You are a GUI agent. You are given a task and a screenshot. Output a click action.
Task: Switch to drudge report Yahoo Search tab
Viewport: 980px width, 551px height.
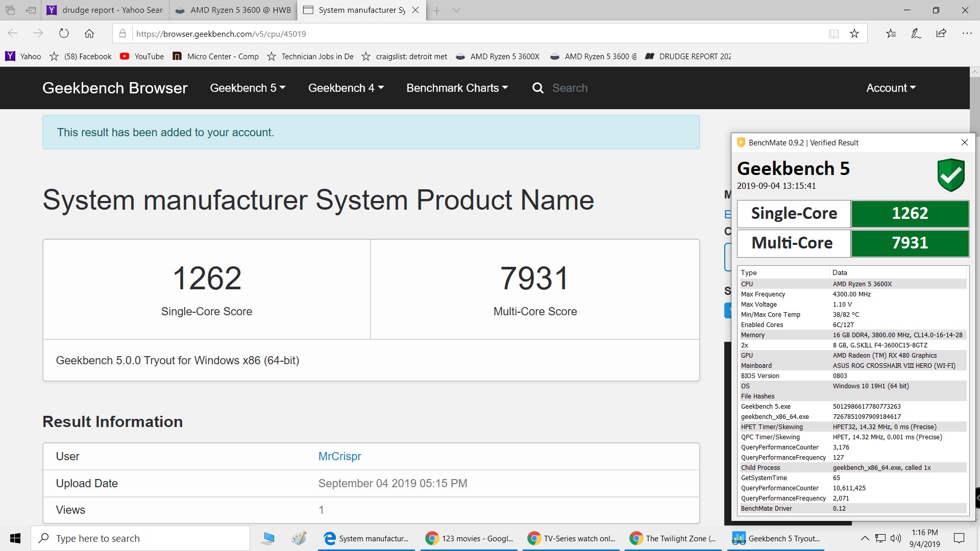[105, 10]
